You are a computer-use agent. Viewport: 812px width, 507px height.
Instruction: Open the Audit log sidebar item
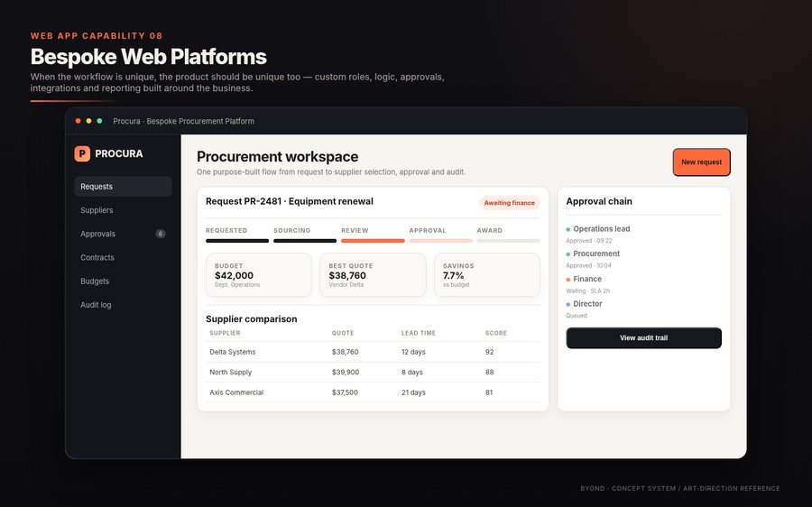123,305
